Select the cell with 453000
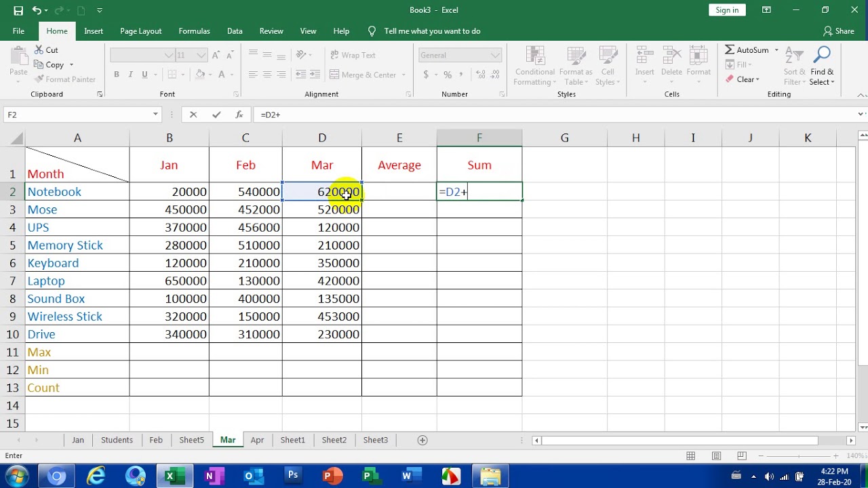Viewport: 868px width, 488px height. point(322,317)
